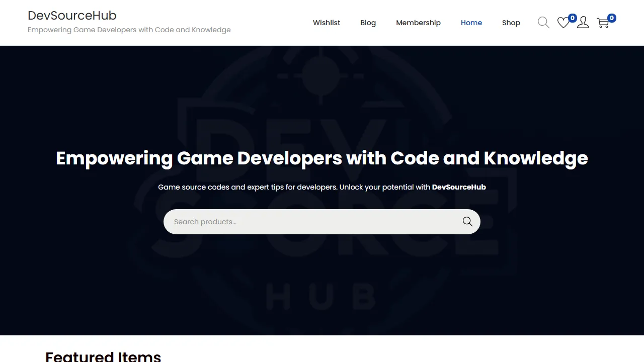Open the Membership navigation item
Screen dimensions: 644x362
click(418, 23)
